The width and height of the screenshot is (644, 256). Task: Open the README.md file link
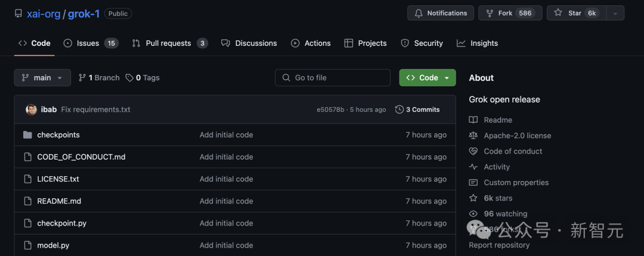[59, 201]
